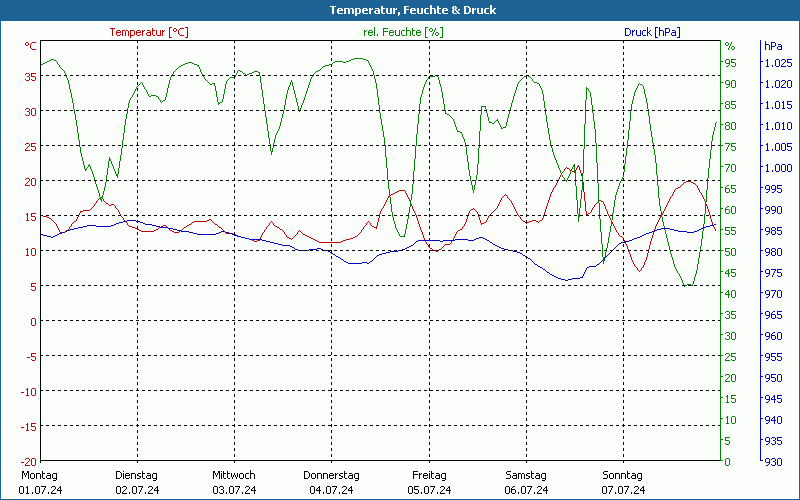
Task: Click the '85' tick on the humidity axis
Action: (731, 105)
